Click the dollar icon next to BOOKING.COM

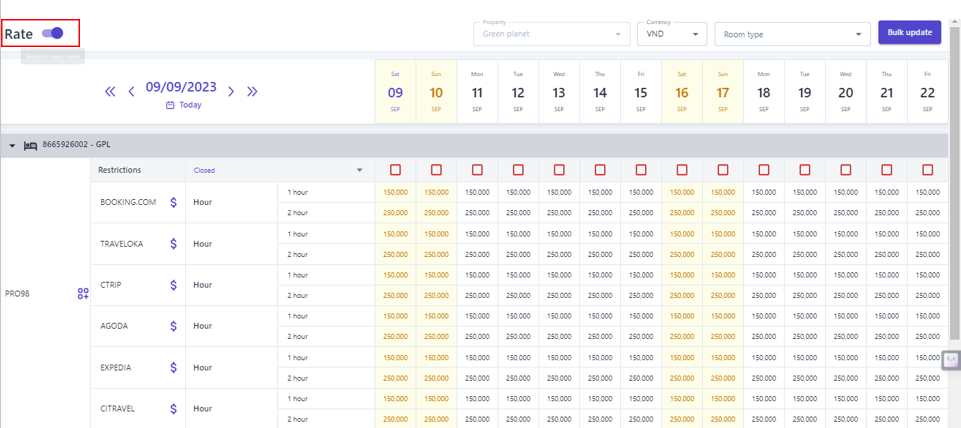[173, 202]
